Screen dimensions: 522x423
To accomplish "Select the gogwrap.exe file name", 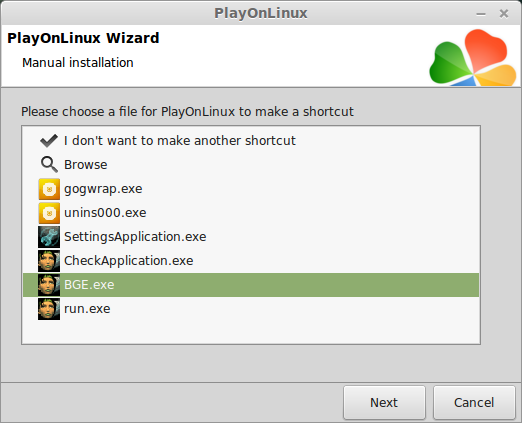I will (103, 189).
